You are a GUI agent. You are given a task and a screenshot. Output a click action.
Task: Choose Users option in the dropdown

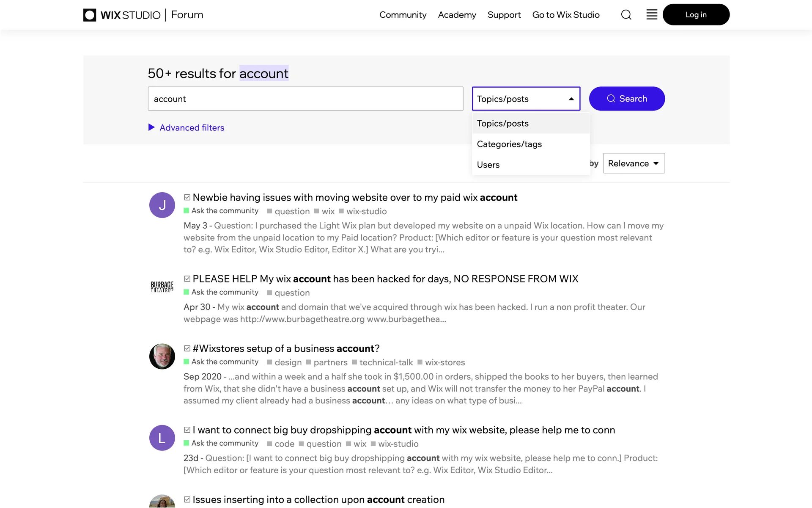pos(488,165)
